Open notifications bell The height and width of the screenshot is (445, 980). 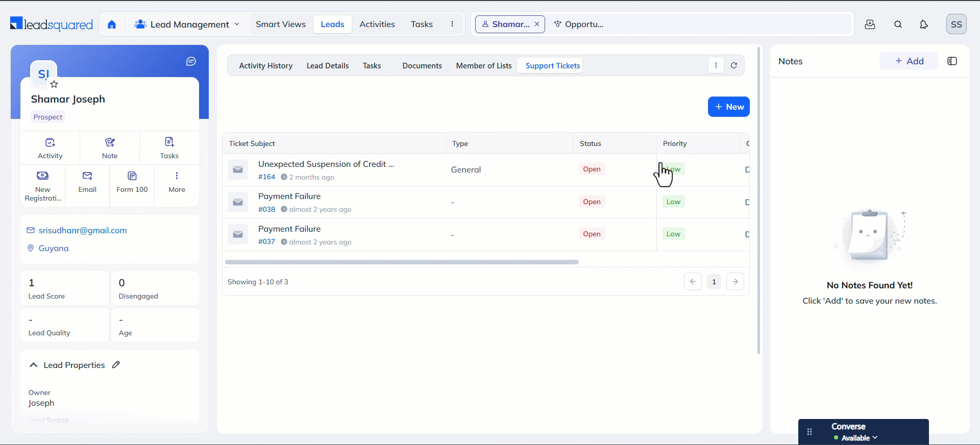(924, 24)
